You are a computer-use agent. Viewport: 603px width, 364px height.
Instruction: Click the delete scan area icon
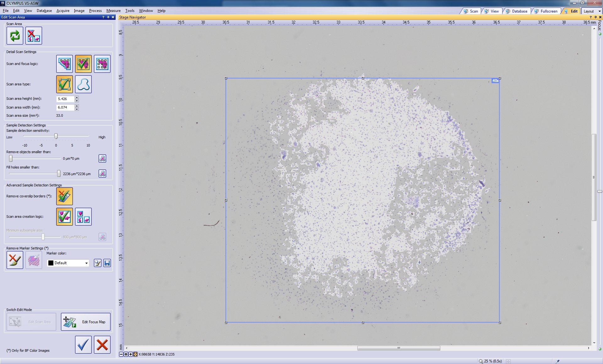point(34,36)
